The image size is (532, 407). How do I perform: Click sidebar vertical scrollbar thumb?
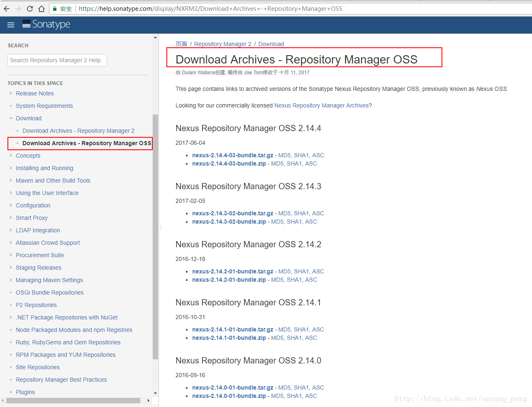click(155, 236)
